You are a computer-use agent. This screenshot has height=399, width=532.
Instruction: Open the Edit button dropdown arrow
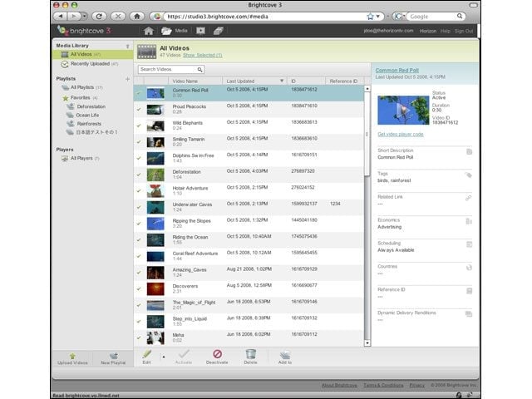(164, 357)
